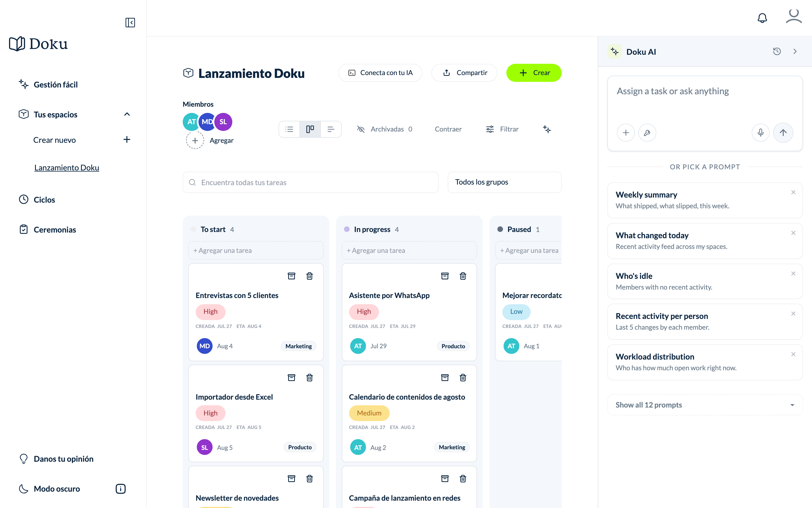Click the wrench tools icon in AI box
Screen dimensions: 812x508
(x=647, y=133)
